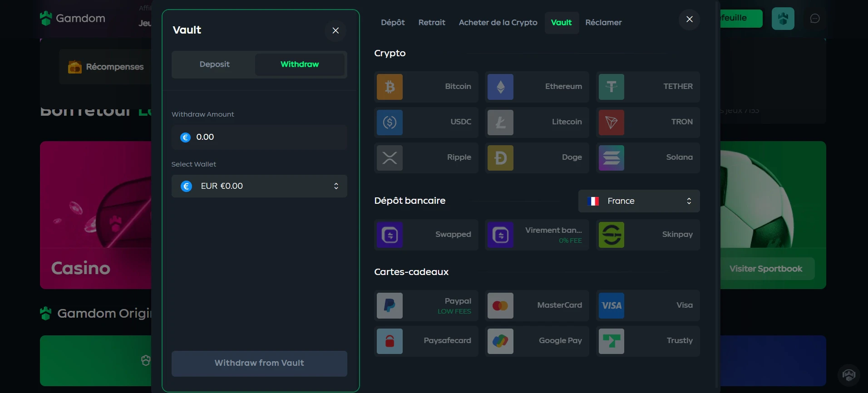
Task: Open the chat bubble icon in header
Action: [x=815, y=19]
